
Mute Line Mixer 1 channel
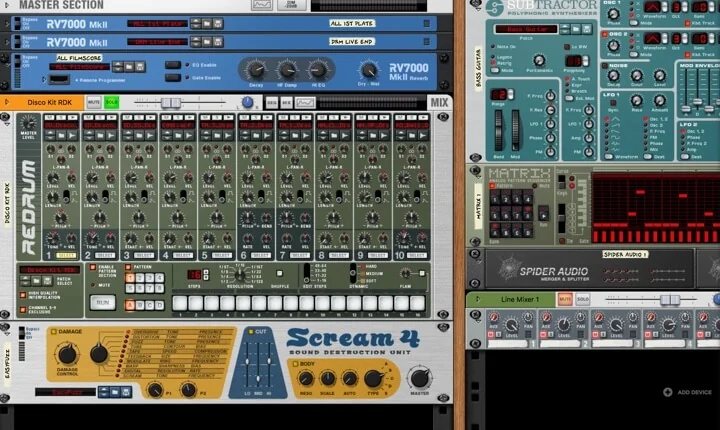coord(564,300)
